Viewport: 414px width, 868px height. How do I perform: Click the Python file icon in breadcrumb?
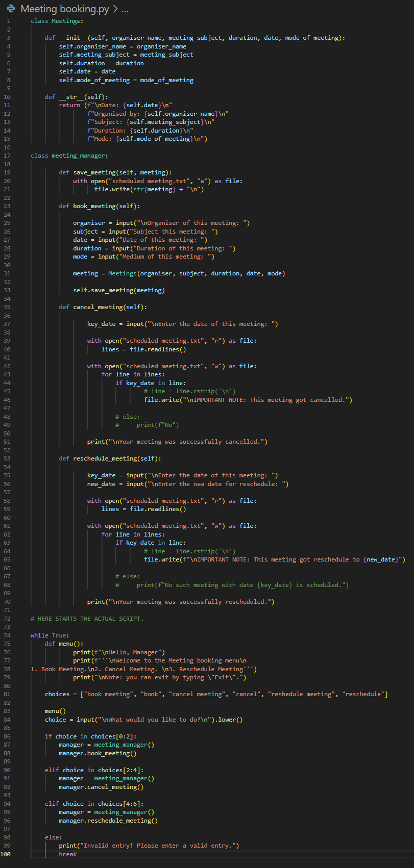[x=11, y=9]
